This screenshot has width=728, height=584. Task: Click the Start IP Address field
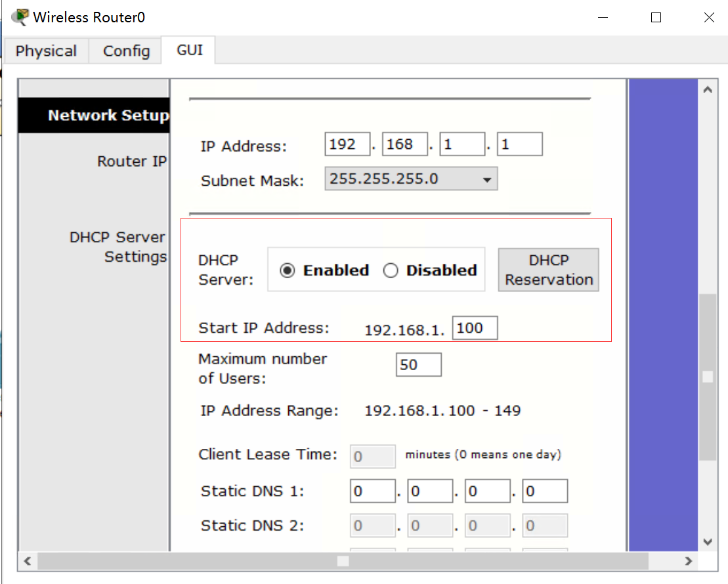point(475,327)
